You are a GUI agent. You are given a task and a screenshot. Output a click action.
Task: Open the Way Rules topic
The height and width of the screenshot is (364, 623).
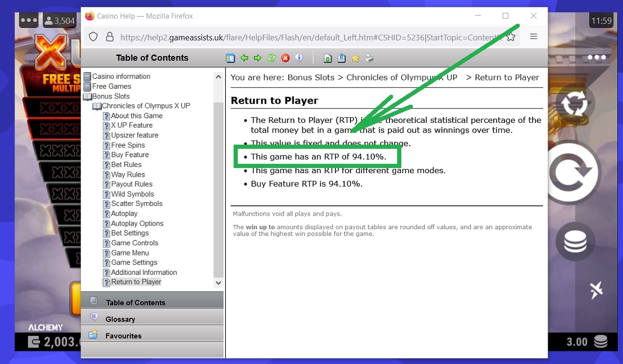click(128, 175)
